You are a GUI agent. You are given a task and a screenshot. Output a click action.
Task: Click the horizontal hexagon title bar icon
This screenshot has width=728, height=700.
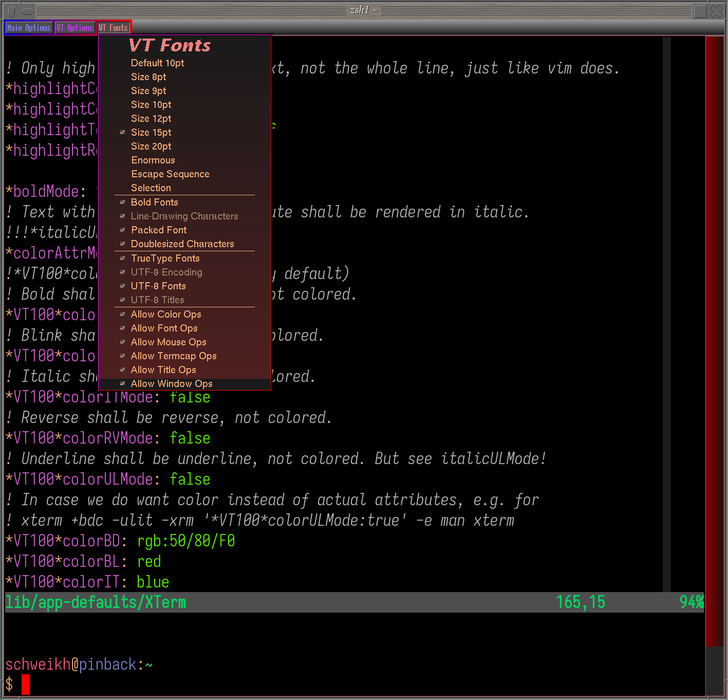(x=27, y=11)
